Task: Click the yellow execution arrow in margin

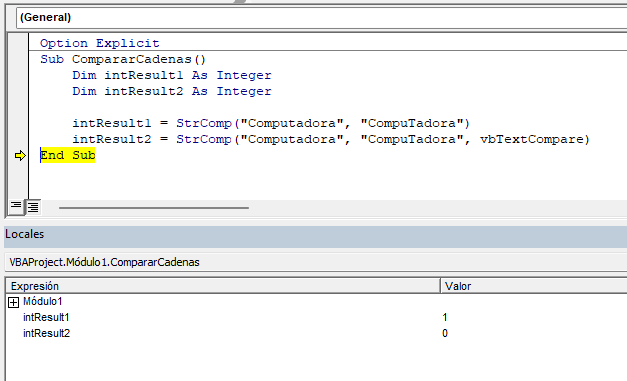Action: (20, 156)
